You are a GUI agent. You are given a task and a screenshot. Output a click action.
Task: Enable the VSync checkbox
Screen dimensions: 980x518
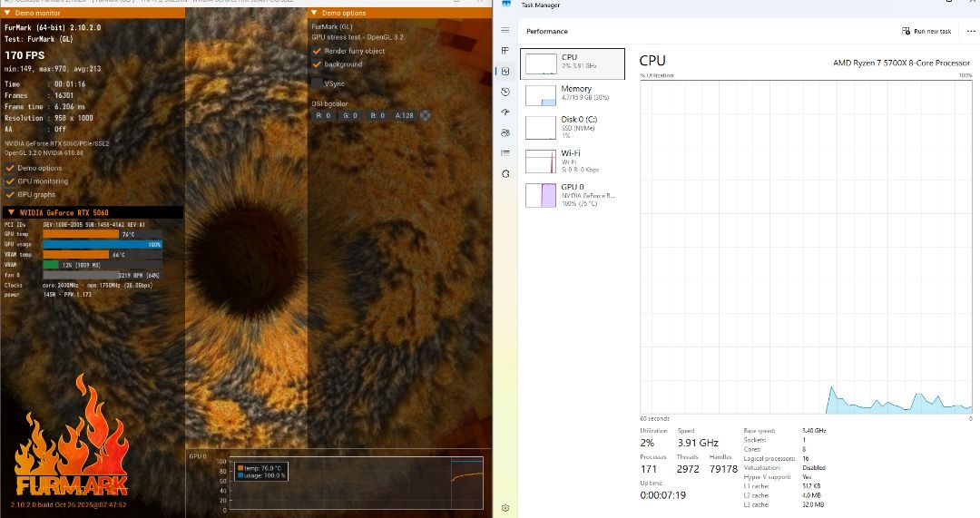pos(317,83)
